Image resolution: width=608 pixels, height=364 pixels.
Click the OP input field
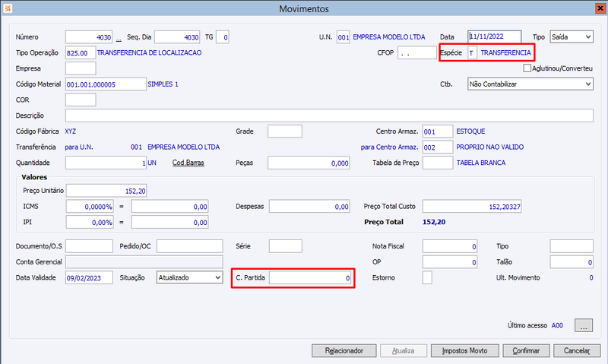450,262
